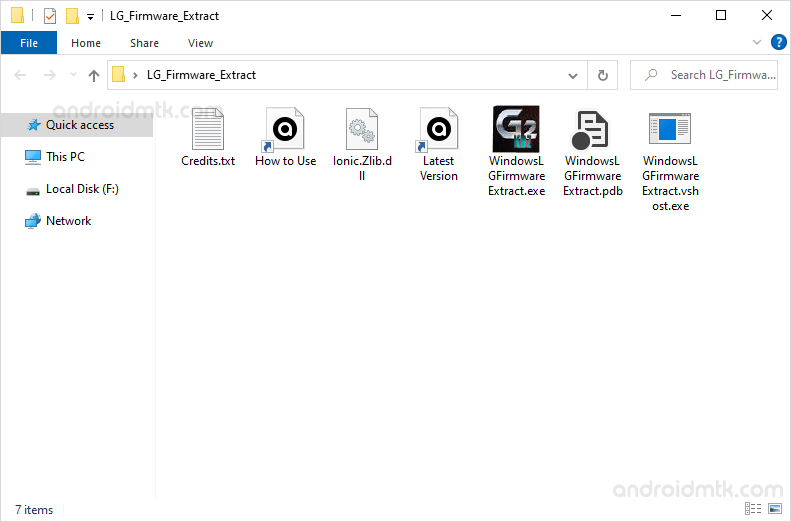Minimize the Explorer window
This screenshot has height=522, width=791.
pos(675,16)
